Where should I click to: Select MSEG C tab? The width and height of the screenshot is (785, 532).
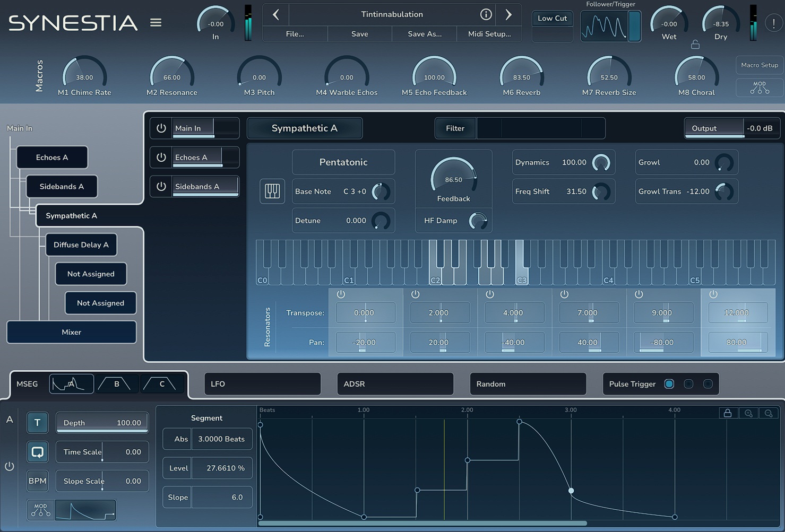click(162, 383)
